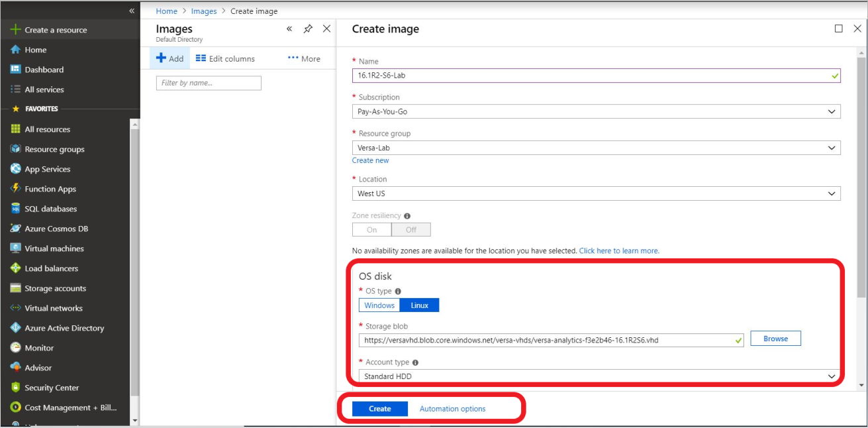Click the FAVORITES star header
This screenshot has width=868, height=428.
[x=36, y=109]
